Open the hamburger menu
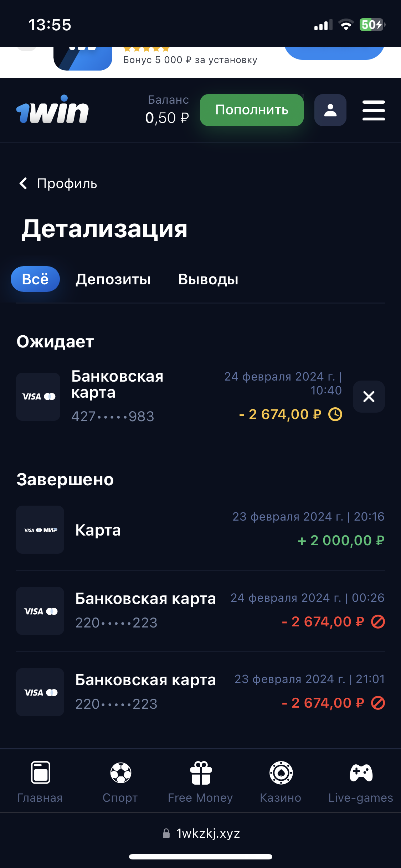This screenshot has width=401, height=868. pos(373,110)
